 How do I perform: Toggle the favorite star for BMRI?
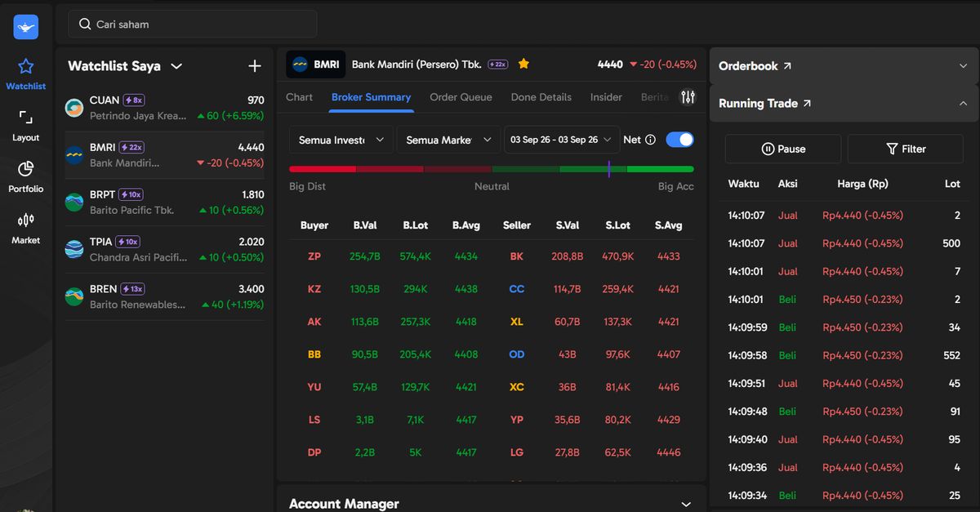[x=524, y=64]
